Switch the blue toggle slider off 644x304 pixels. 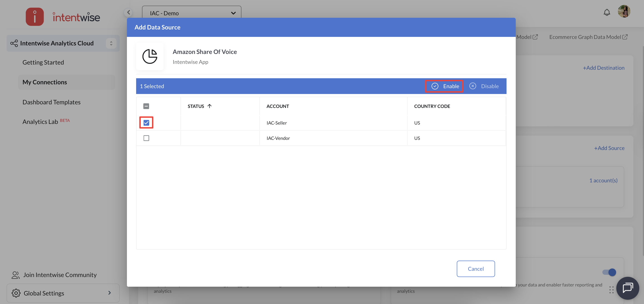(x=609, y=272)
